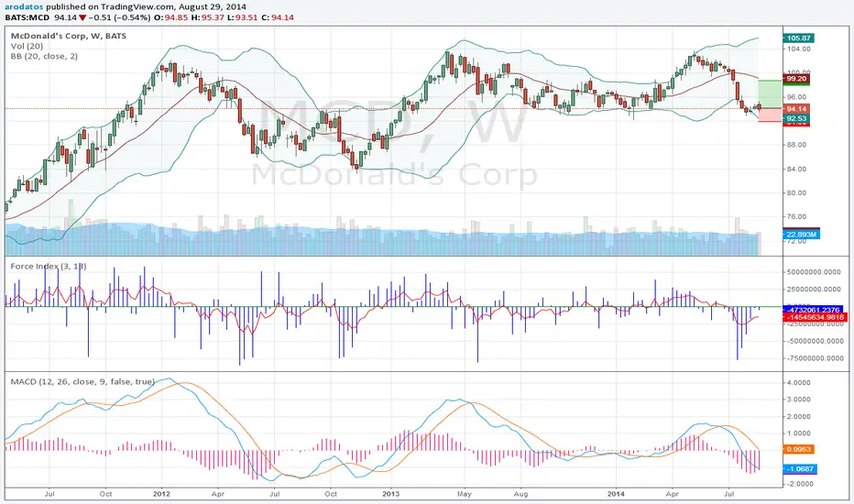
Task: Click the L:93.51 low price value
Action: (x=243, y=17)
